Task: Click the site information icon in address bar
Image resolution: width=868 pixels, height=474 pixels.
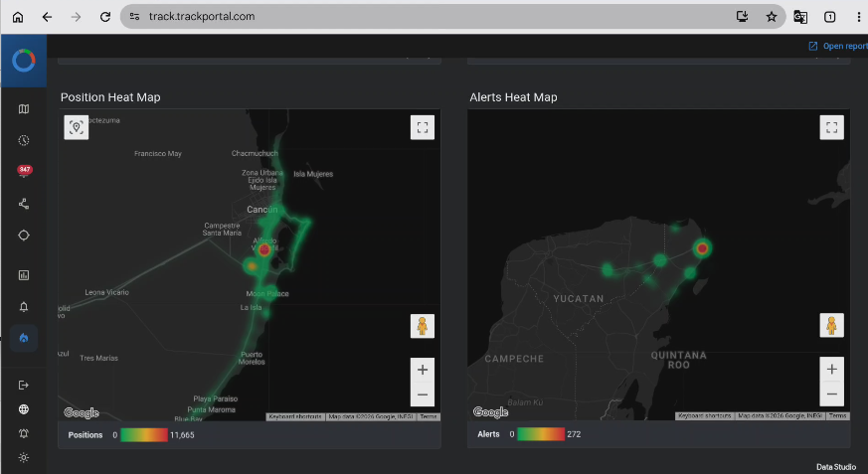Action: [x=134, y=17]
